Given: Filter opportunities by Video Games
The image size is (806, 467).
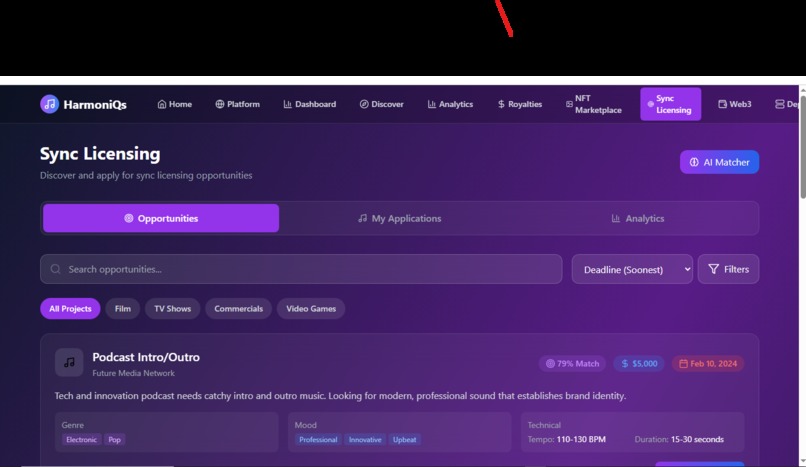Looking at the screenshot, I should (311, 309).
